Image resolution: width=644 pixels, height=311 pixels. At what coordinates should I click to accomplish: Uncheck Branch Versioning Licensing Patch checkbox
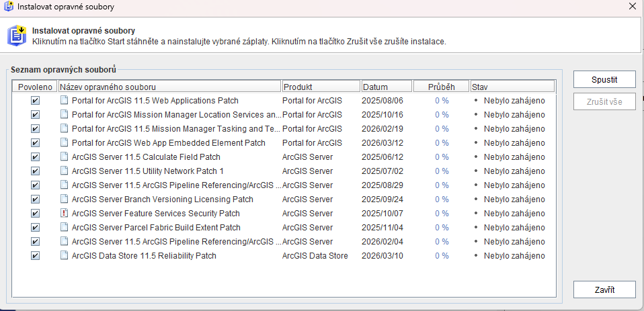pos(36,199)
